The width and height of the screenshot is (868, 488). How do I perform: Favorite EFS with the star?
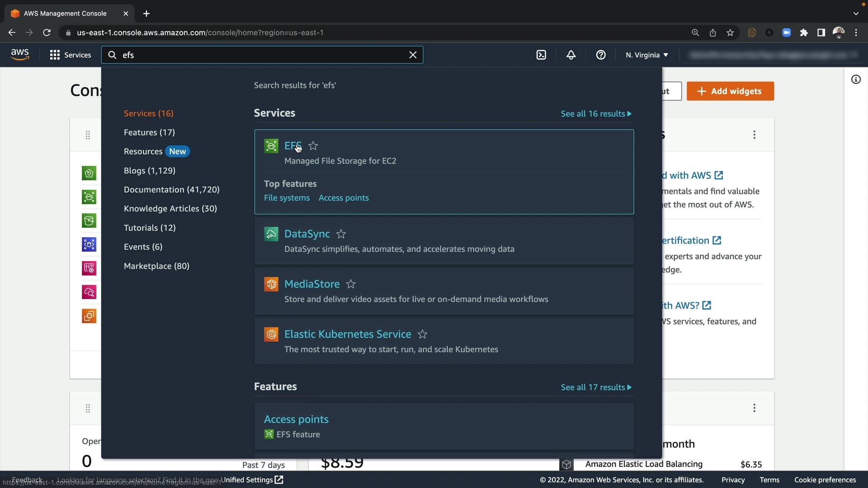coord(313,146)
